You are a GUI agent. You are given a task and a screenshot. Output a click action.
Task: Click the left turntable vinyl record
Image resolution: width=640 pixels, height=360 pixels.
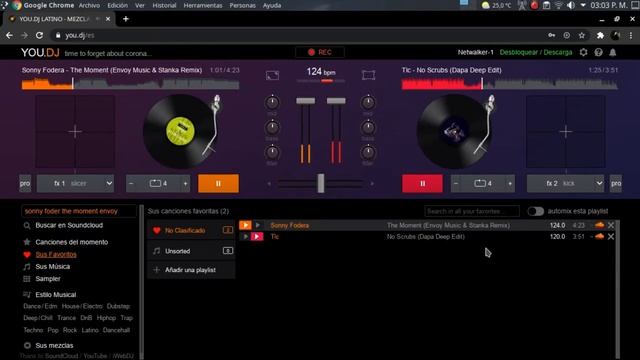point(180,131)
